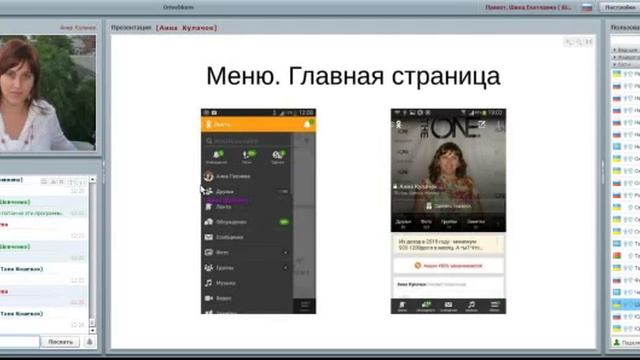Click the Фото item icon in left phone menu

[209, 252]
